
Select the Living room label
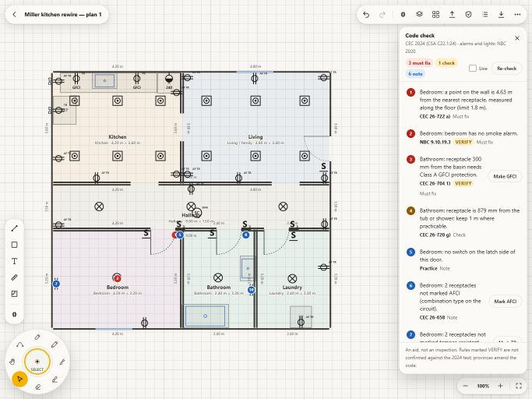click(255, 137)
